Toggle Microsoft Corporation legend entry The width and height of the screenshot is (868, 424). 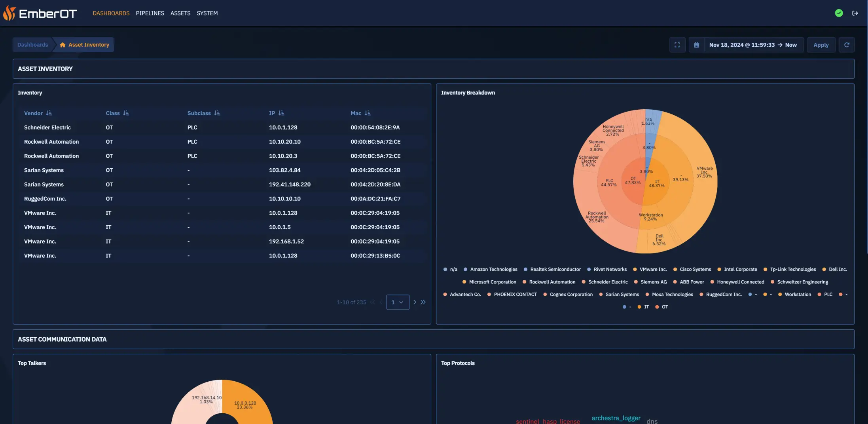pyautogui.click(x=489, y=282)
